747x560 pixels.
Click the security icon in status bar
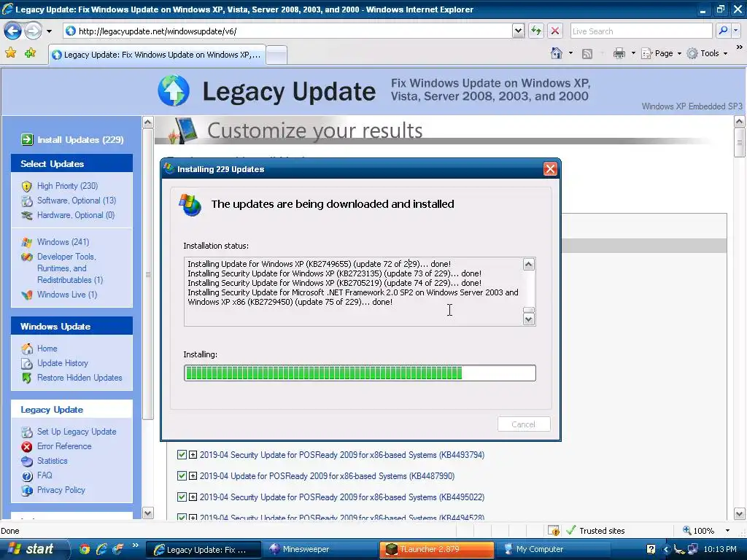click(554, 531)
